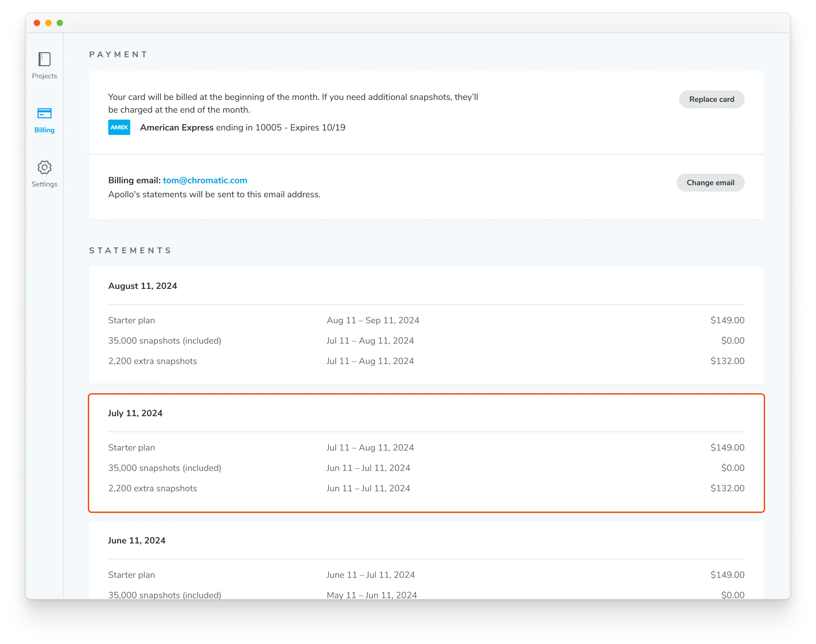Open the tom@chromatic.com email link
This screenshot has width=816, height=644.
(205, 180)
